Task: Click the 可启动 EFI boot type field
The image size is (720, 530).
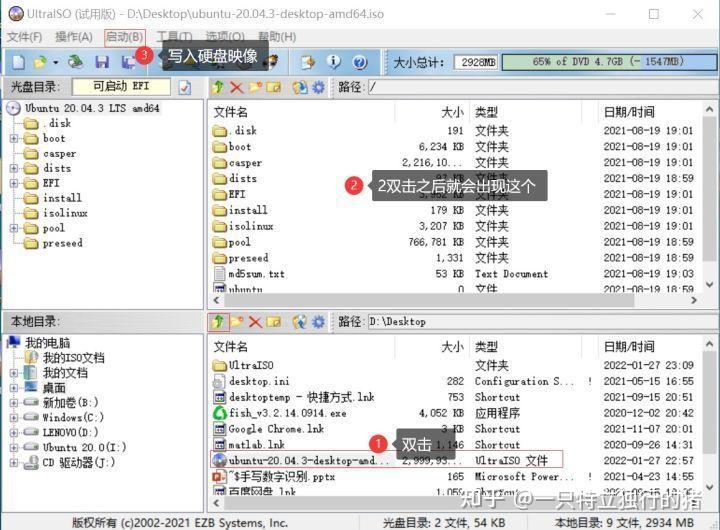Action: [121, 86]
